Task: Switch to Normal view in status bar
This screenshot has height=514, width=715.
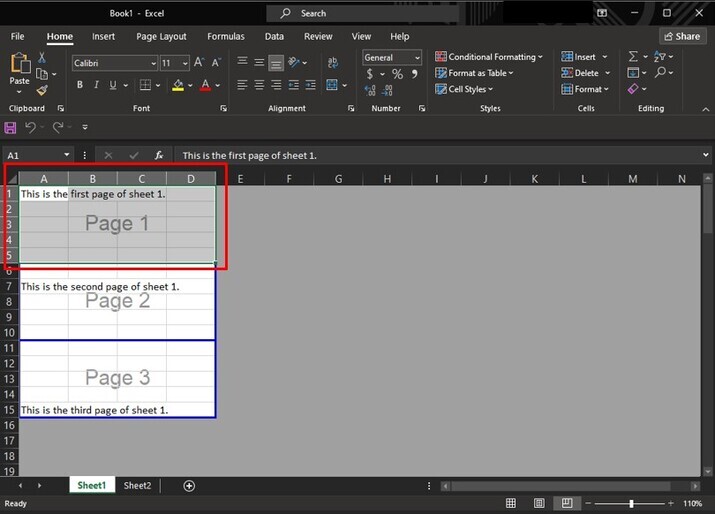Action: (x=511, y=503)
